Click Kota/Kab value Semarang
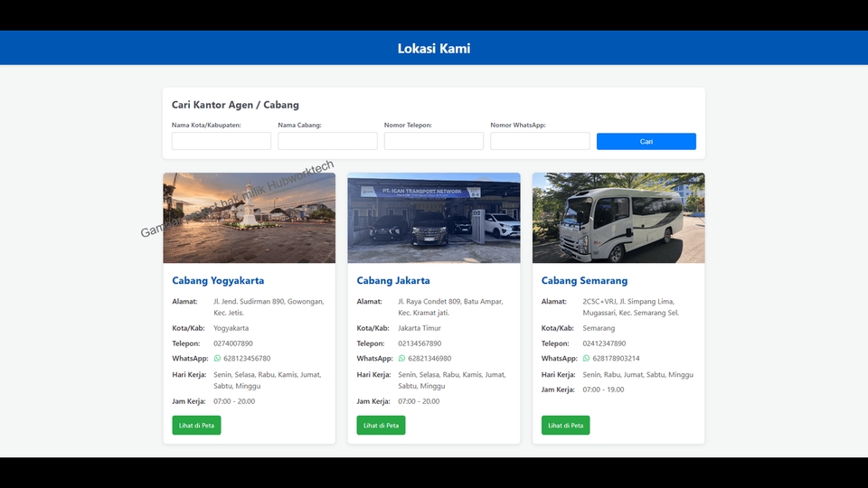This screenshot has height=488, width=868. click(599, 328)
